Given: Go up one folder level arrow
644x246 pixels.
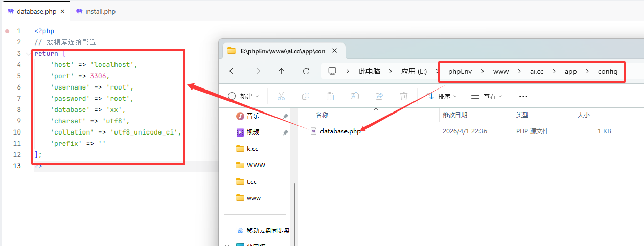Looking at the screenshot, I should tap(282, 71).
